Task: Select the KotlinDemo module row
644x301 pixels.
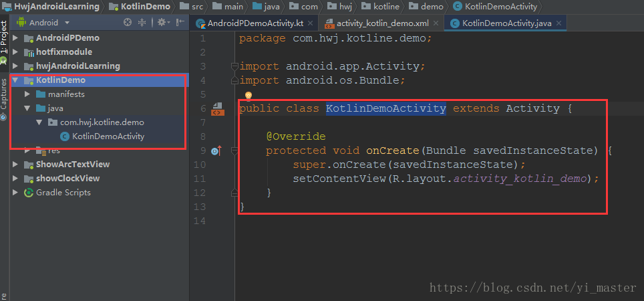Action: (x=100, y=80)
